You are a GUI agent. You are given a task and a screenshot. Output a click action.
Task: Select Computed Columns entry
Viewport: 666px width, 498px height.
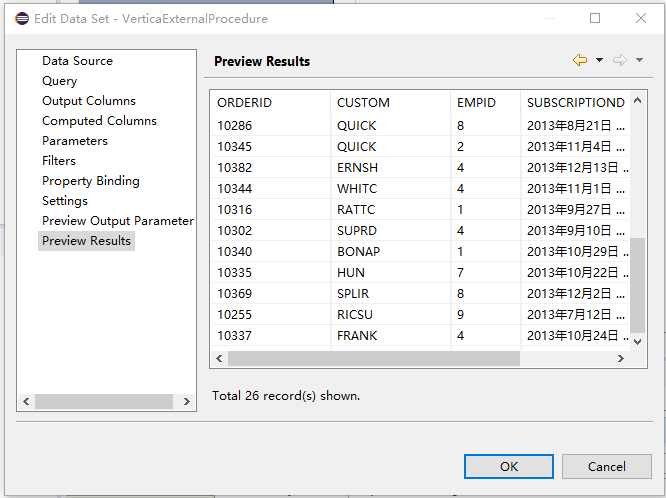pos(99,121)
